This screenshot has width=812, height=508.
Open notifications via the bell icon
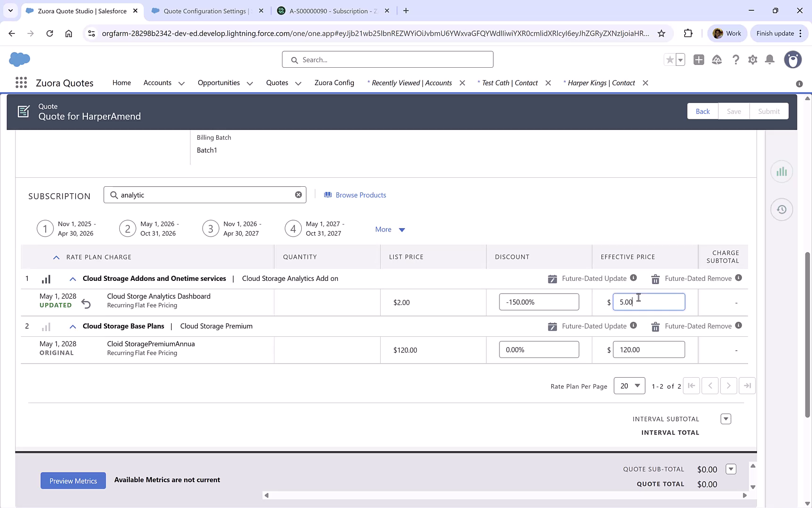[769, 60]
